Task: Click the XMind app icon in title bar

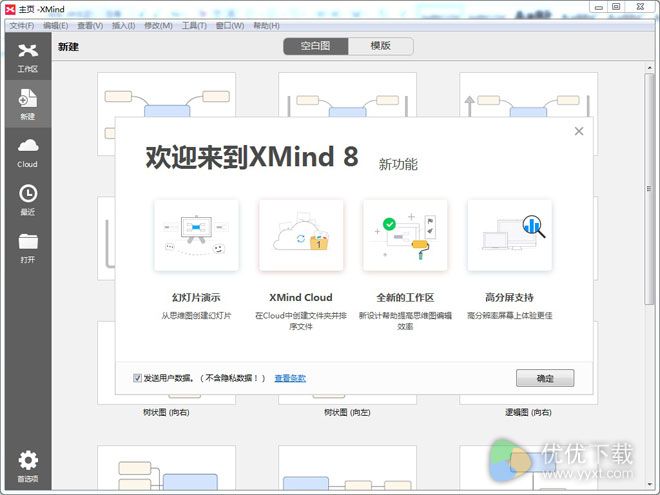Action: click(10, 9)
